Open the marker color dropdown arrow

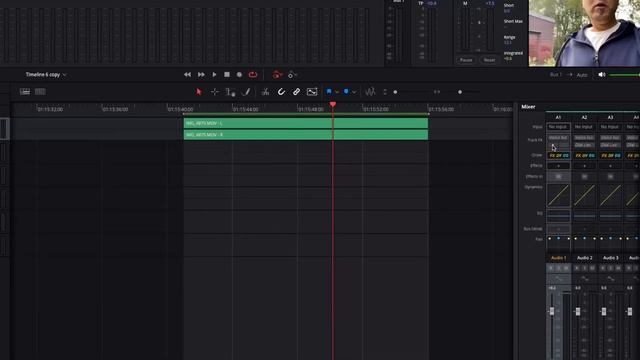click(354, 92)
